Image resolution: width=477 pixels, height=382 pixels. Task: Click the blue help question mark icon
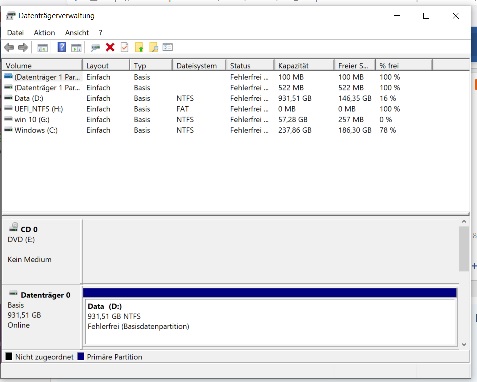point(62,47)
